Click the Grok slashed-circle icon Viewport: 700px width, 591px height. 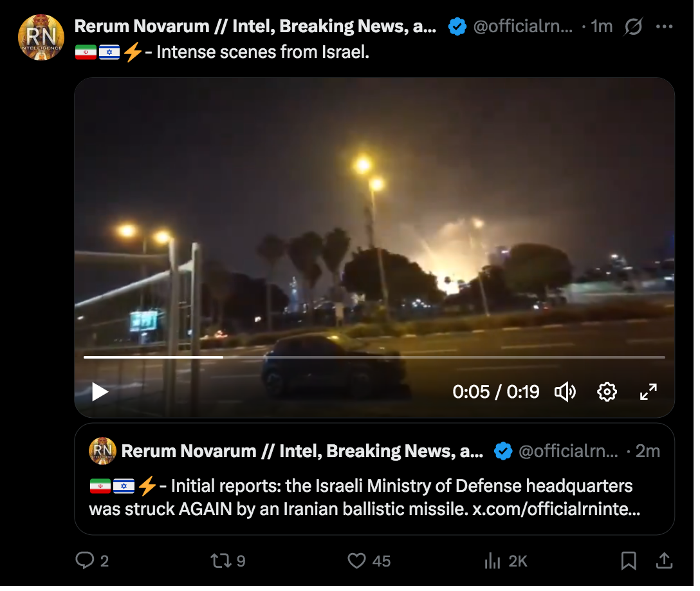pyautogui.click(x=634, y=27)
